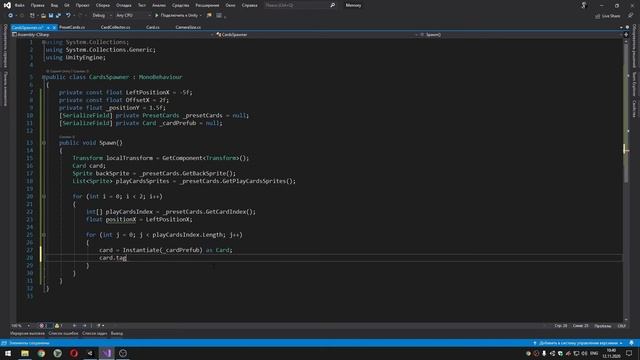Open the output panel tab
The height and width of the screenshot is (360, 640).
[x=117, y=333]
